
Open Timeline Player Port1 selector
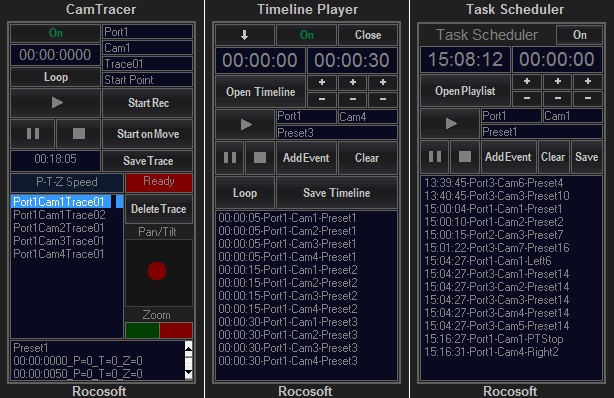click(x=306, y=116)
